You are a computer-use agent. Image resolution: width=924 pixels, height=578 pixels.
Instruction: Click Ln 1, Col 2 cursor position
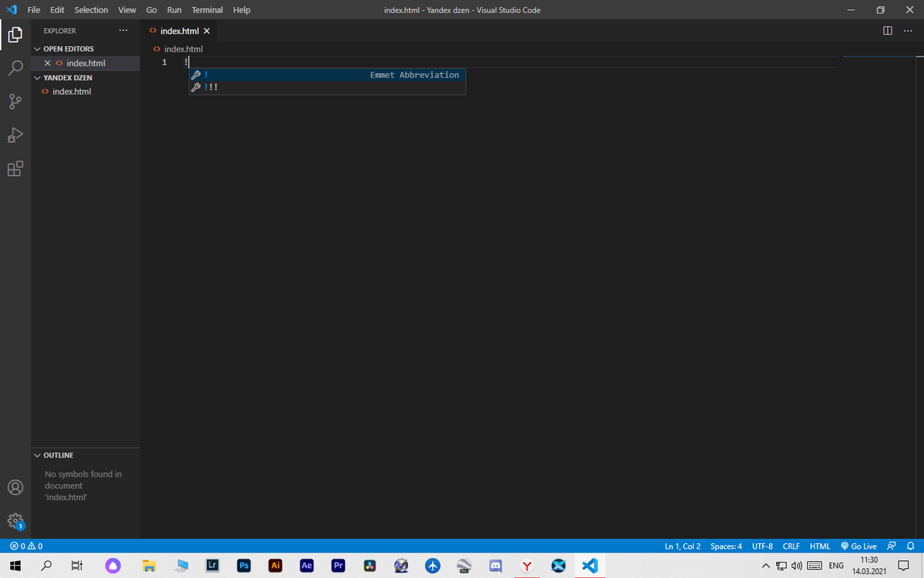click(682, 546)
